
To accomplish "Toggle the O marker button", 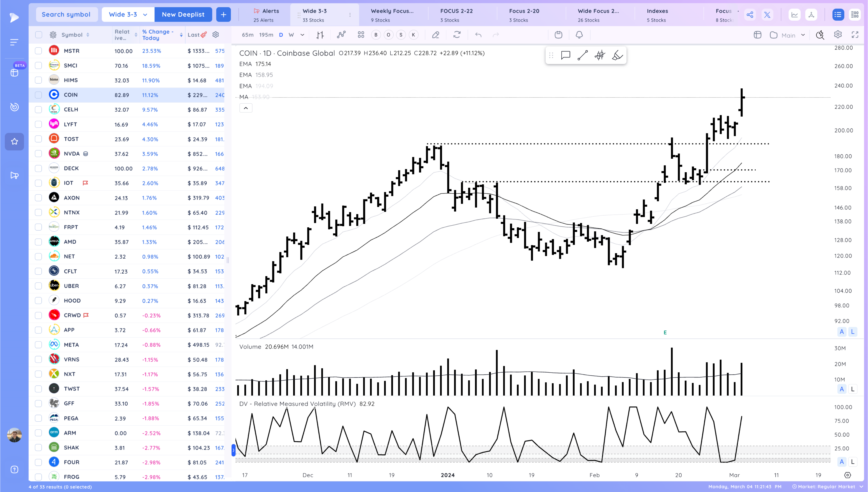I will click(x=388, y=35).
